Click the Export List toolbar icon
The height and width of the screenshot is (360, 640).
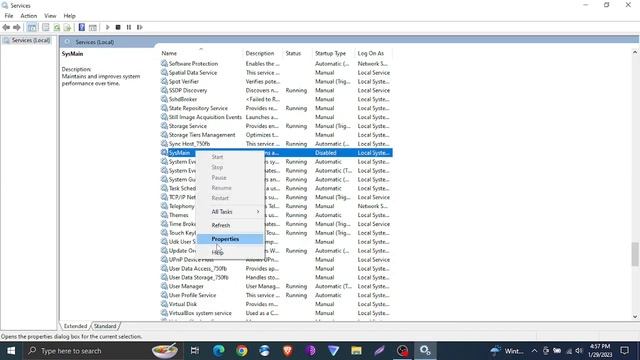coord(67,27)
